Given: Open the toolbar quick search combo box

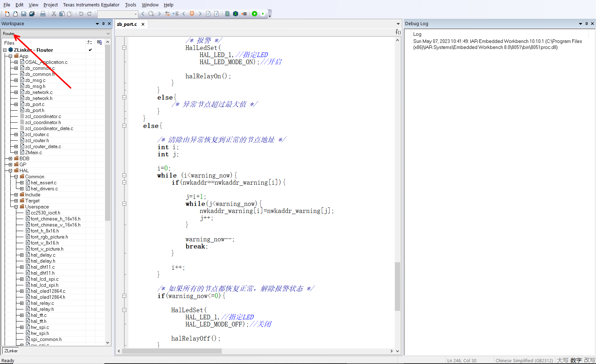Looking at the screenshot, I should pos(118,14).
